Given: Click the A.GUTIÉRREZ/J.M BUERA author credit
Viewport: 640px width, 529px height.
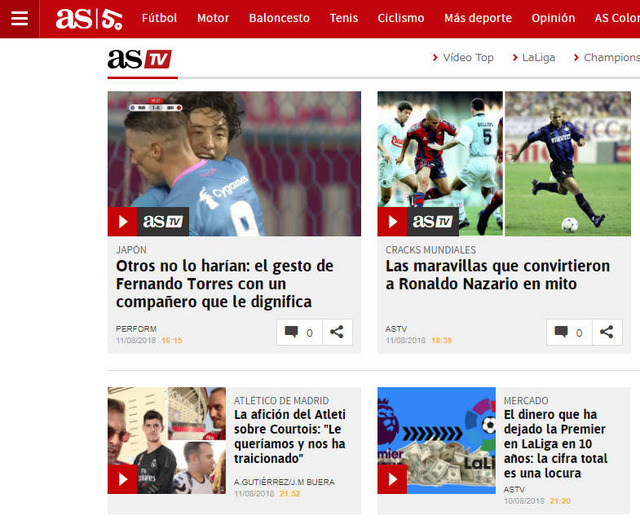Looking at the screenshot, I should [x=284, y=482].
